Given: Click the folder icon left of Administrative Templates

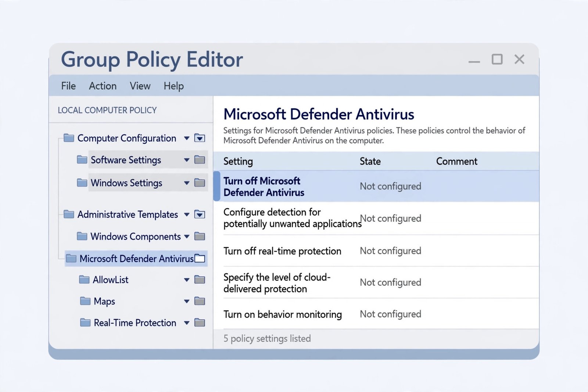Looking at the screenshot, I should [x=69, y=214].
